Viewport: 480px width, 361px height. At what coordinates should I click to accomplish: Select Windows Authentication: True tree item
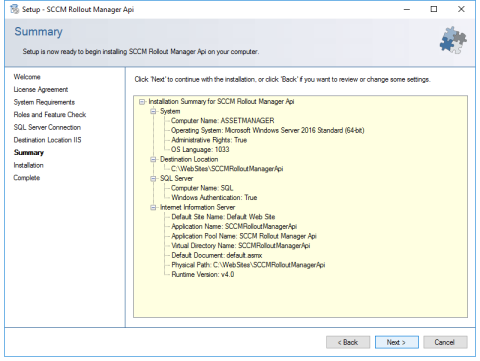point(214,198)
